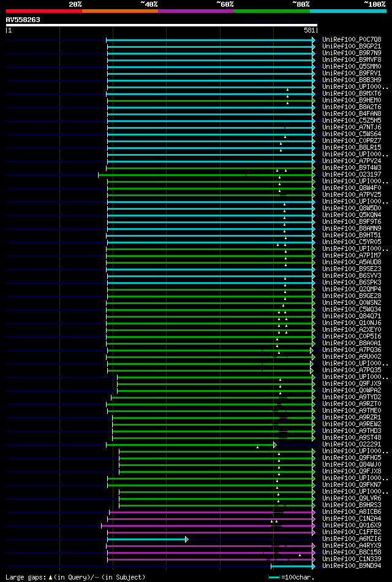
Task: Open hit UniRef100_A2XEY0
Action: 352,330
